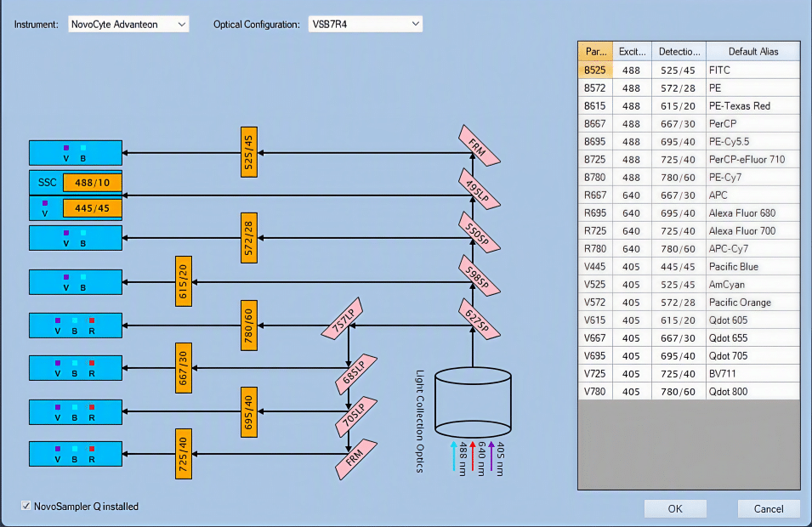Click the V B detector behind 572/28
This screenshot has height=527, width=812.
76,238
